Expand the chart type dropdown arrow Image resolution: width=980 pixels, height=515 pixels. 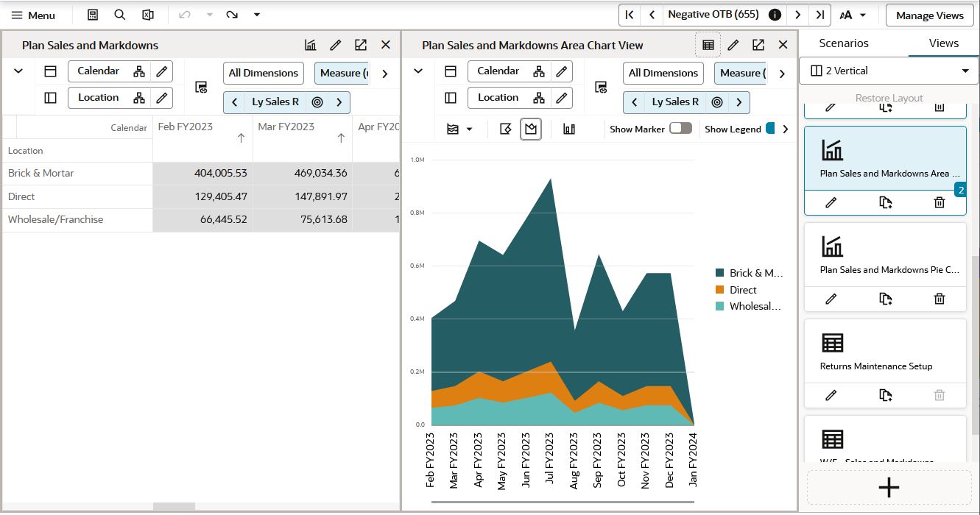click(x=470, y=129)
